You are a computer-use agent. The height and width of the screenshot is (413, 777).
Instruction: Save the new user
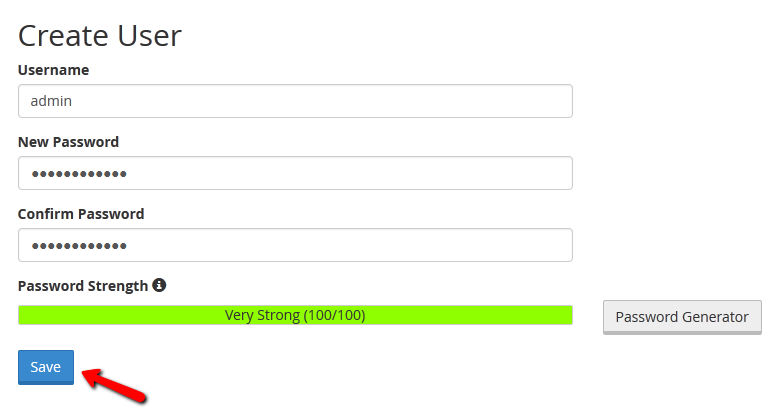tap(46, 367)
